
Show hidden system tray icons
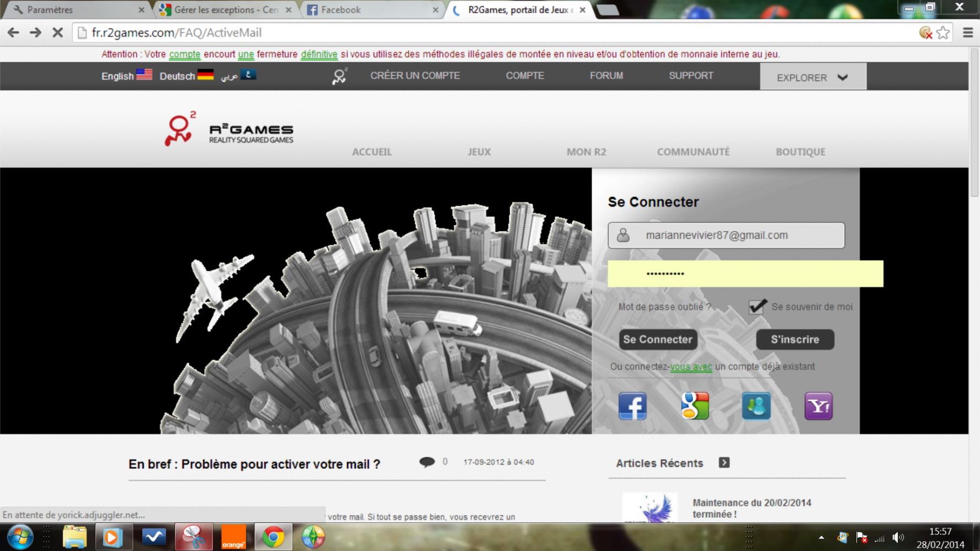[821, 537]
